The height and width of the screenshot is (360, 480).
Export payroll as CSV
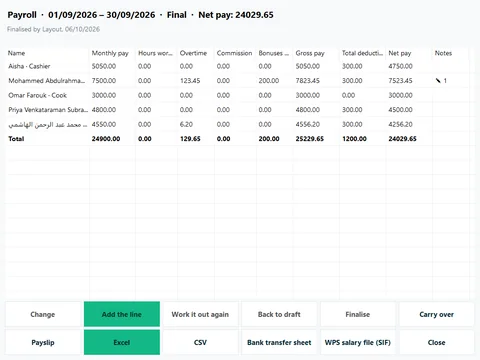point(200,342)
